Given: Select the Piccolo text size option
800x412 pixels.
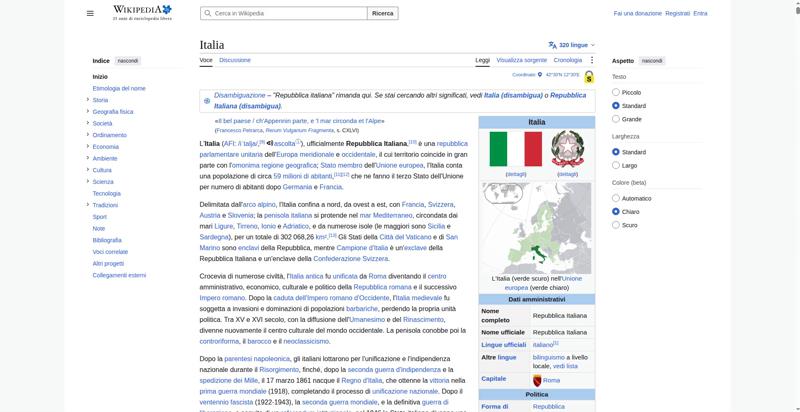Looking at the screenshot, I should tap(616, 92).
